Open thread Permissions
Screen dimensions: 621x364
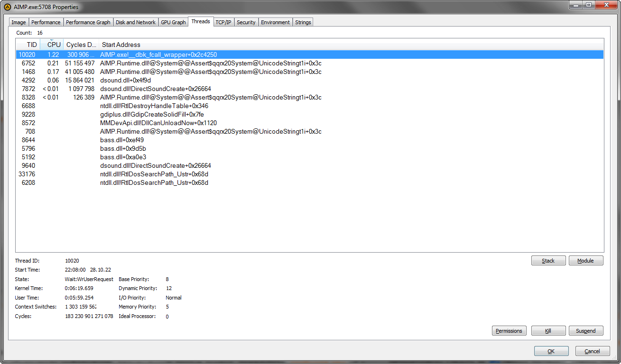point(509,331)
